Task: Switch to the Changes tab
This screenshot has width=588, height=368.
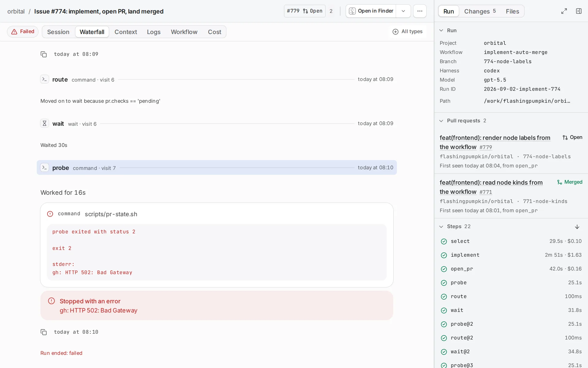Action: coord(480,11)
